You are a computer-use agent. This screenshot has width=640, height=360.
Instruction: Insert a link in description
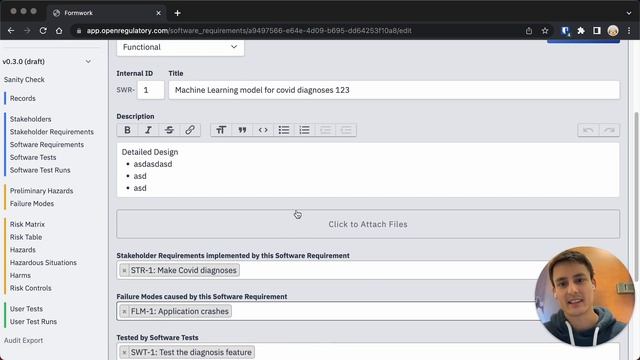click(x=190, y=130)
